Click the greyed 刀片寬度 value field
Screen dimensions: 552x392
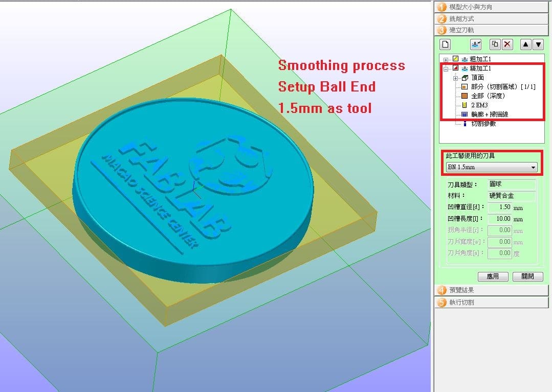[x=499, y=242]
